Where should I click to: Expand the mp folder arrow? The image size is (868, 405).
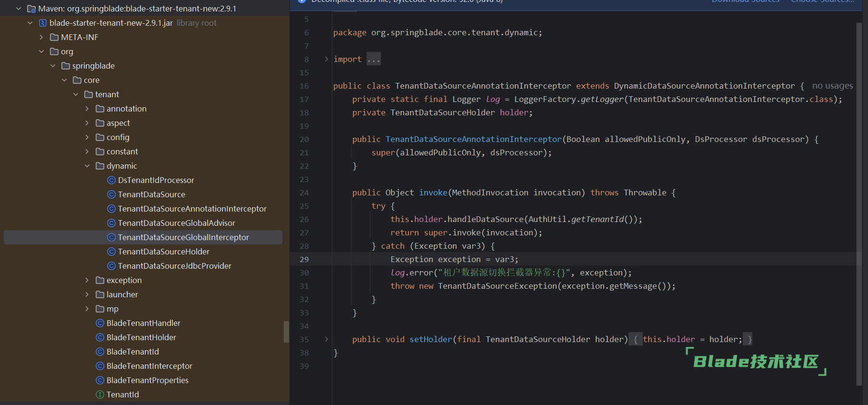pos(87,309)
